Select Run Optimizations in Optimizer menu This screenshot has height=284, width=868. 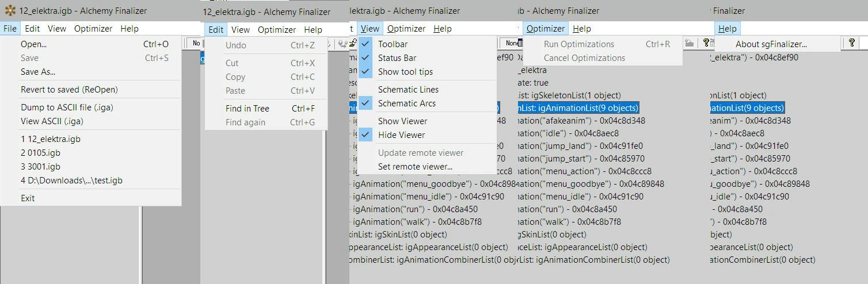click(x=603, y=44)
